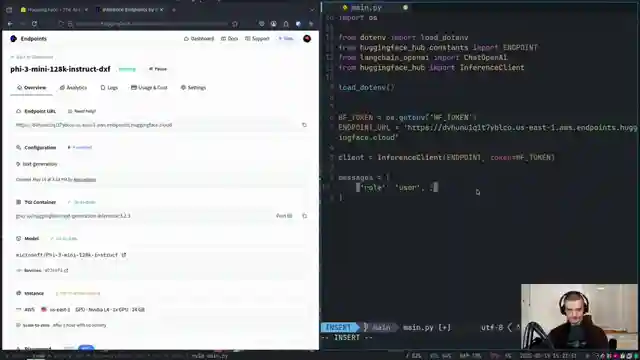Image resolution: width=640 pixels, height=360 pixels.
Task: Click the Scale-to-zero setting text
Action: point(61,325)
